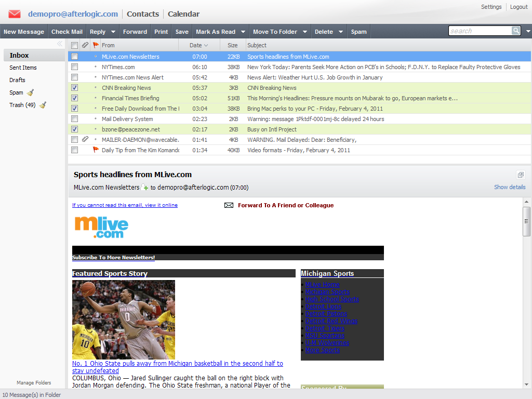Click attachment icon on MAILER-DAEMON message
This screenshot has width=532, height=399.
click(x=85, y=139)
